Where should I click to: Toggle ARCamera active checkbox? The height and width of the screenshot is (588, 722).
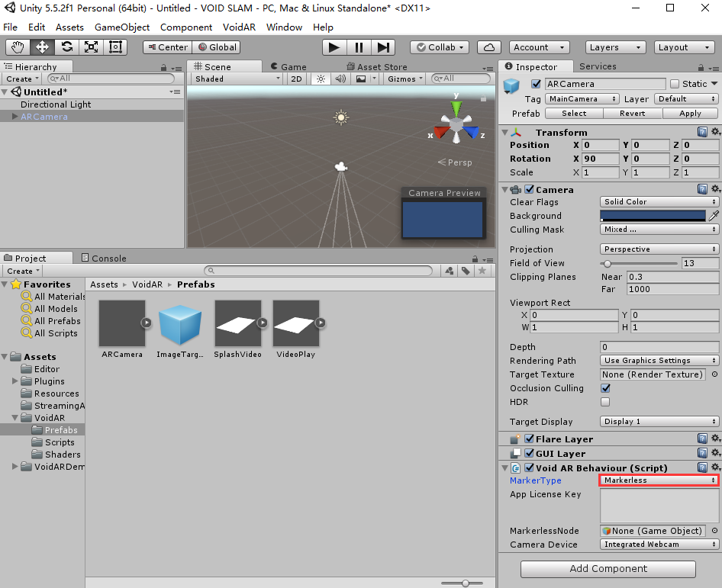pos(536,84)
